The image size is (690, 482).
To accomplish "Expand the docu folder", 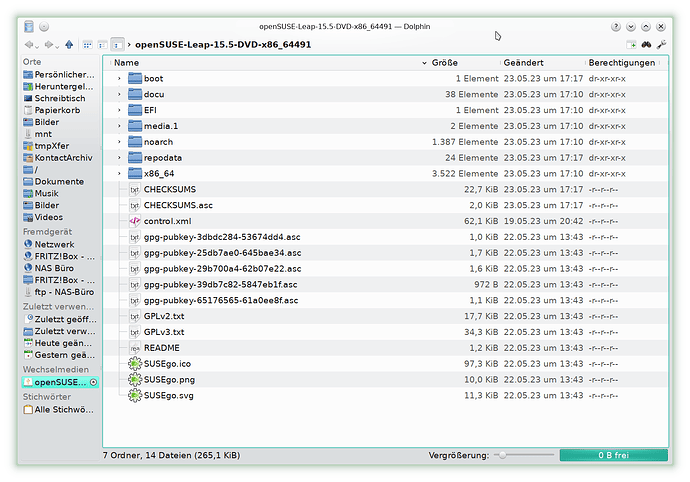I will 119,94.
